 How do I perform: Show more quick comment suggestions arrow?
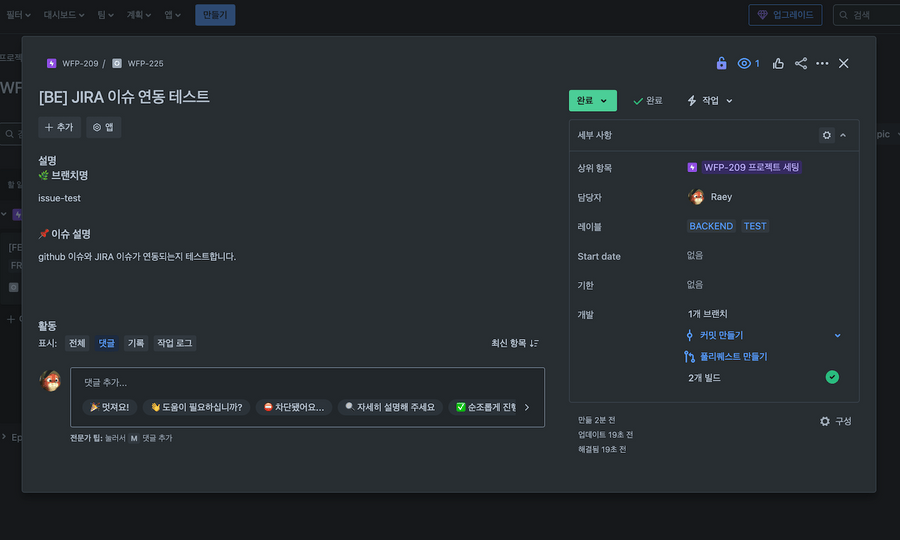click(527, 407)
